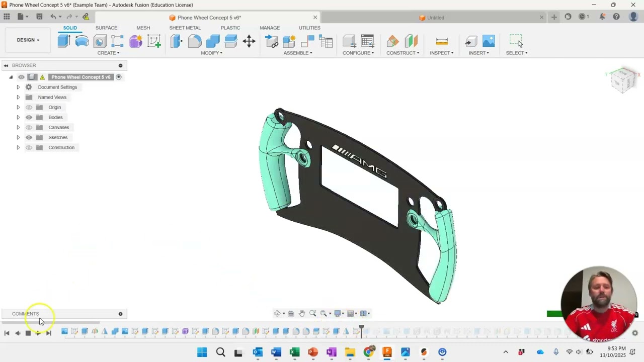Activate the root component radio button
The width and height of the screenshot is (644, 362).
[119, 77]
